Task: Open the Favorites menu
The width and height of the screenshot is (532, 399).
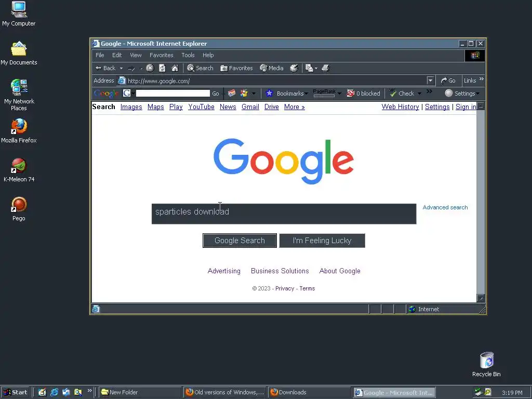Action: click(162, 55)
